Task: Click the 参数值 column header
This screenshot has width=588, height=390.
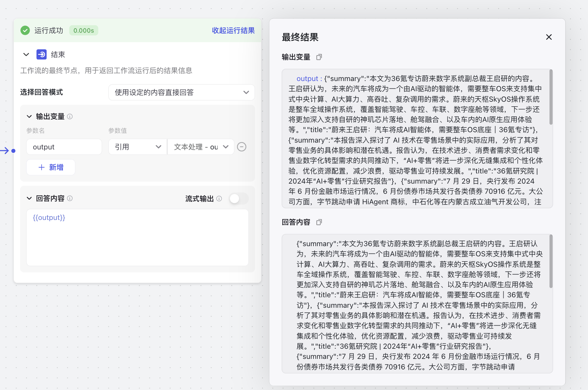Action: click(x=117, y=131)
